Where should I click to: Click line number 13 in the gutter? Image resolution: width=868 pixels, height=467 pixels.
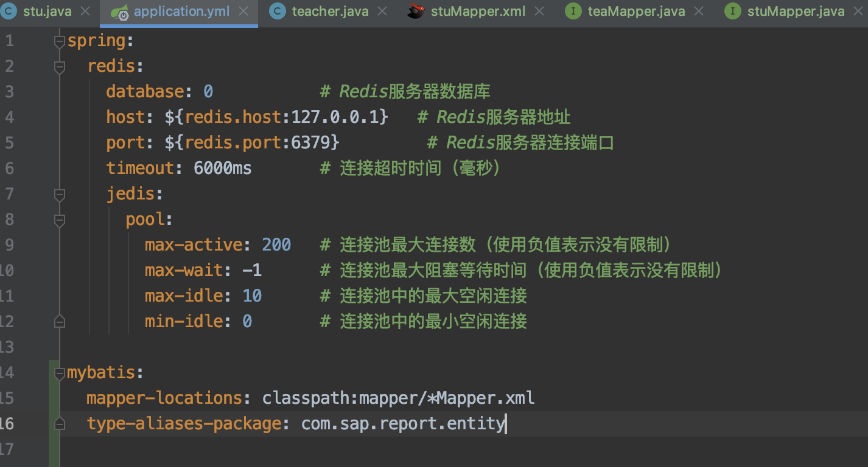5,347
